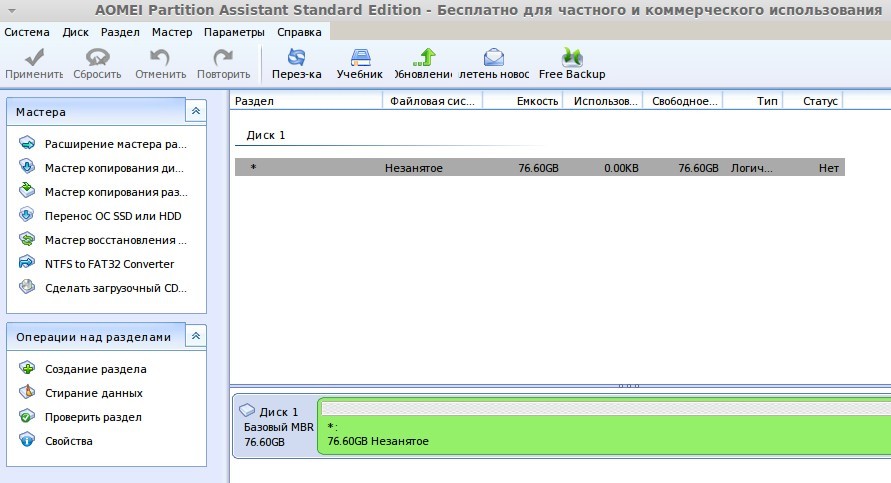Sort by the Статус column header
Screen dimensions: 891x483
point(813,101)
